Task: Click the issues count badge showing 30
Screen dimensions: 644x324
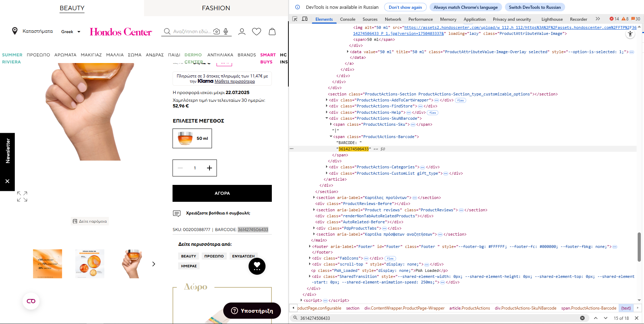Action: tap(636, 19)
